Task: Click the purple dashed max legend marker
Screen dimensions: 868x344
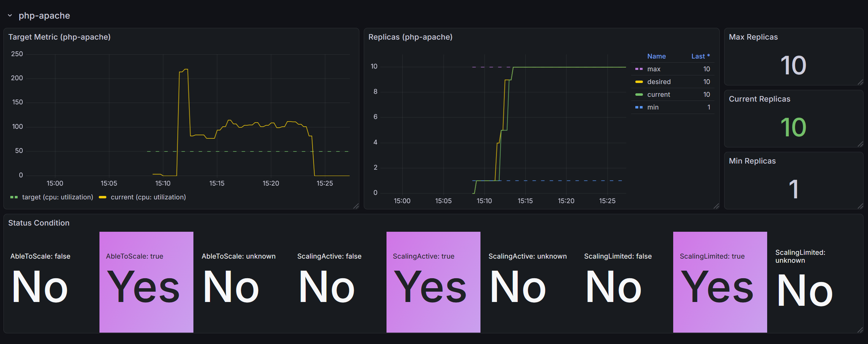Action: pos(640,69)
